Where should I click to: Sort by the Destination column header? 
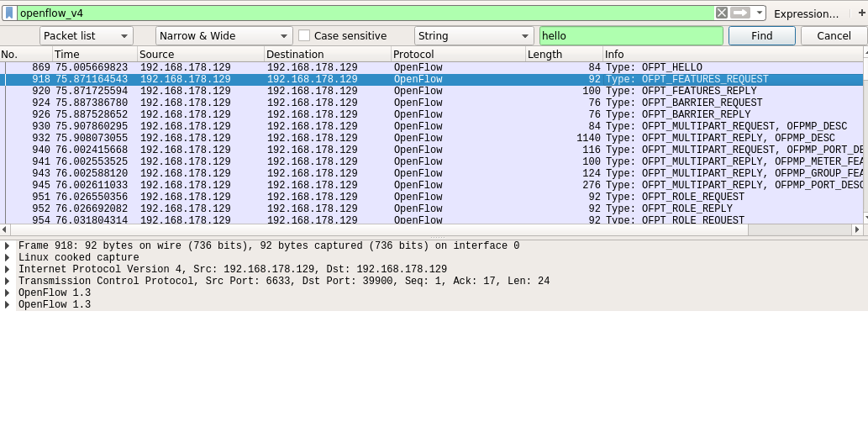coord(328,55)
